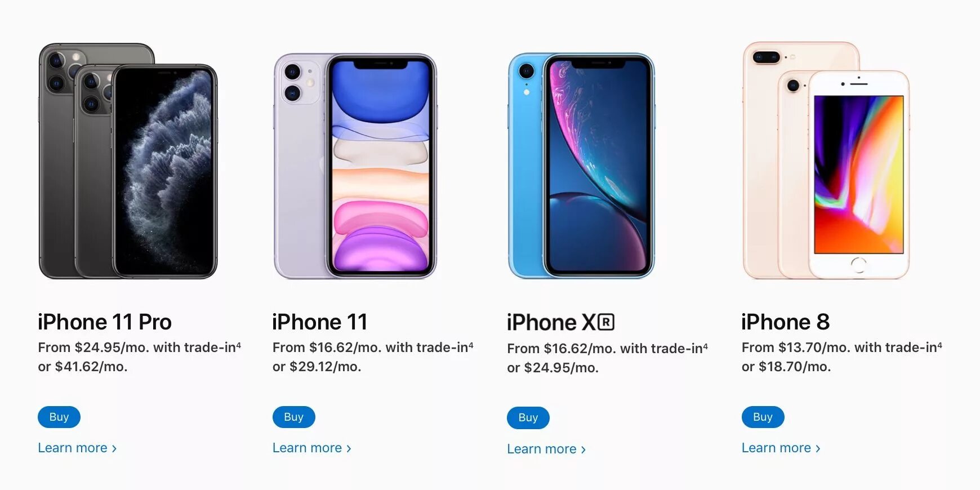Select the space gray iPhone 11 Pro image
The image size is (980, 490).
click(x=128, y=161)
